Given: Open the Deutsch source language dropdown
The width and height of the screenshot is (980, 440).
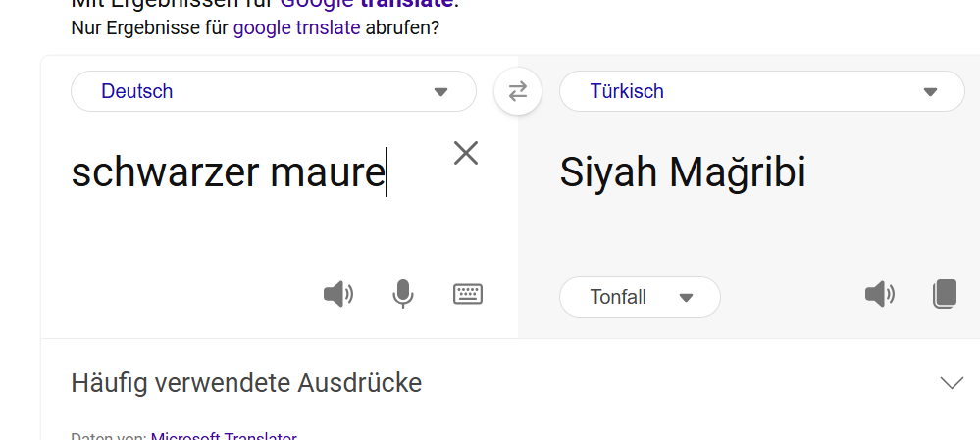Looking at the screenshot, I should click(x=273, y=91).
